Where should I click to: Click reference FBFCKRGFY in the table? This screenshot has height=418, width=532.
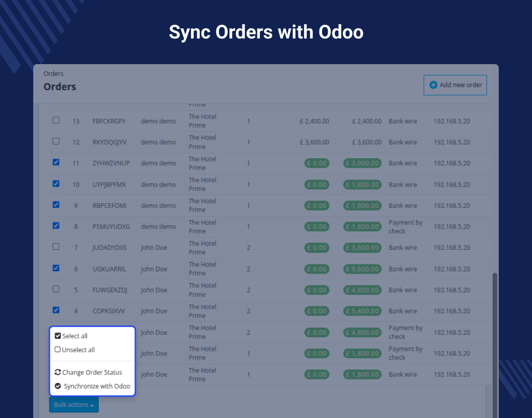click(109, 121)
